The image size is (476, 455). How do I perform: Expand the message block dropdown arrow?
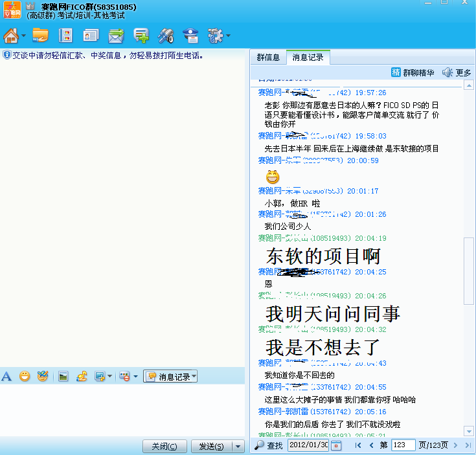[x=136, y=377]
